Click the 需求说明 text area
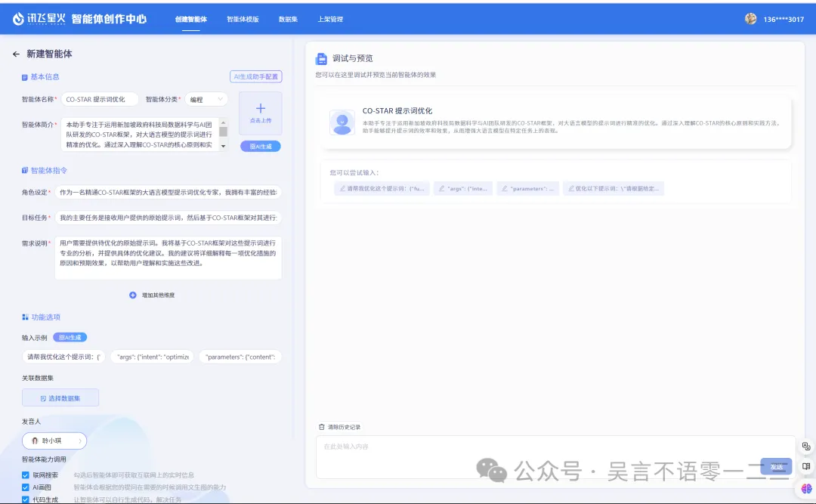Viewport: 816px width, 504px height. [x=168, y=258]
